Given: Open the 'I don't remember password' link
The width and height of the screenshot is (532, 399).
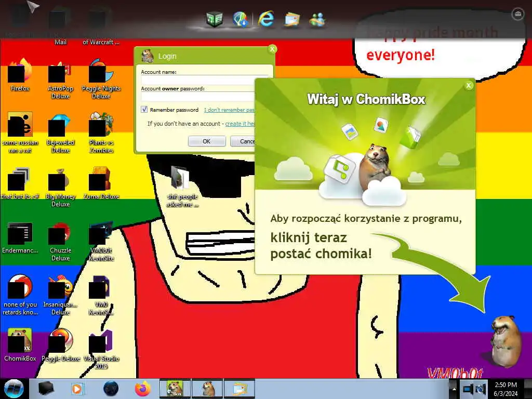Looking at the screenshot, I should 229,110.
